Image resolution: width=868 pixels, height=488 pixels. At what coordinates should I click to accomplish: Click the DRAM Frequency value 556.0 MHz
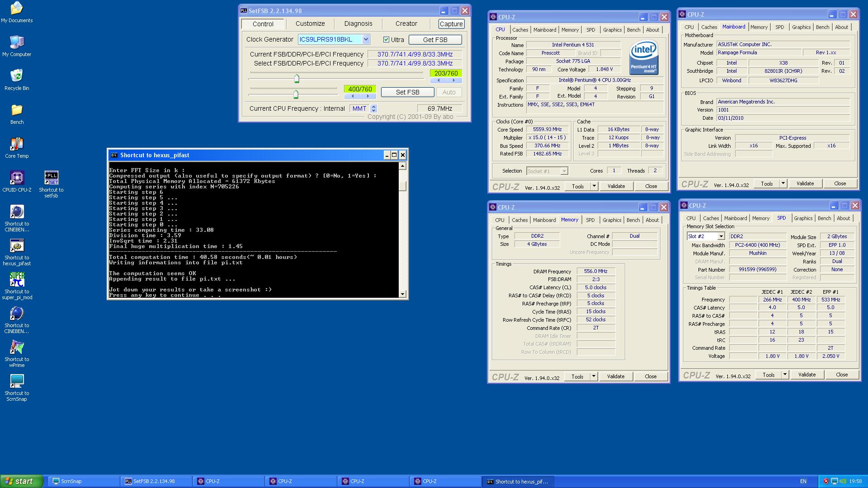[595, 271]
